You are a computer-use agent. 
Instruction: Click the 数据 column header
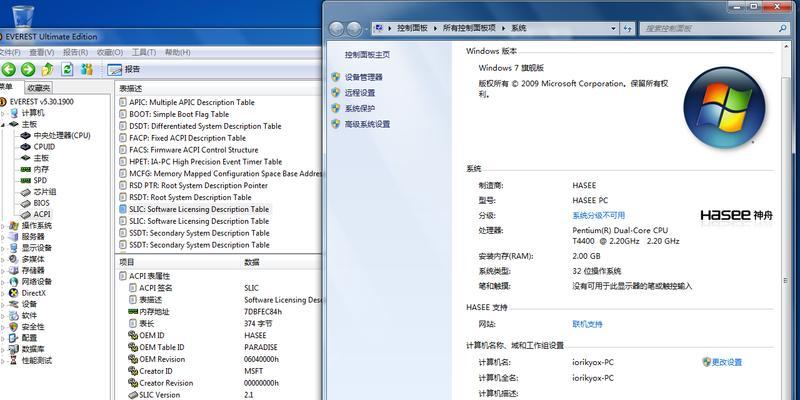[x=281, y=262]
